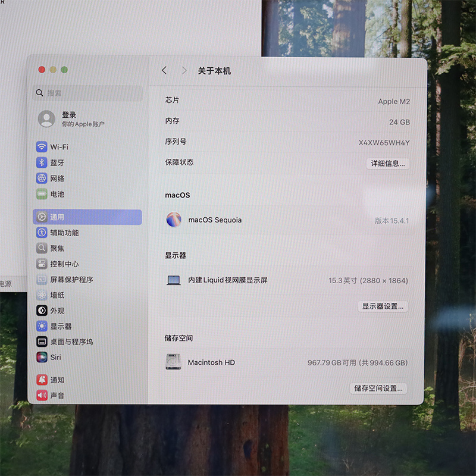This screenshot has height=476, width=476.
Task: Select the 电池 battery icon
Action: point(42,194)
